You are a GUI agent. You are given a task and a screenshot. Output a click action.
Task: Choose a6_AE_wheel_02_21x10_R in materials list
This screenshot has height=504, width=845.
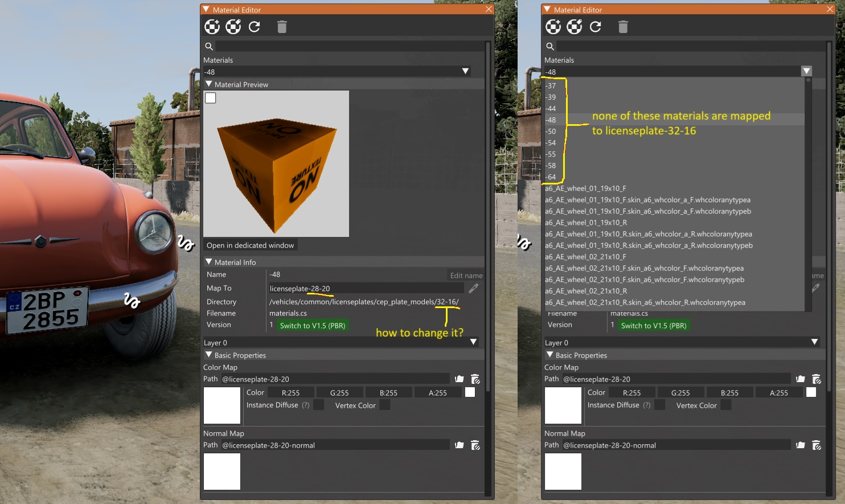pyautogui.click(x=674, y=291)
